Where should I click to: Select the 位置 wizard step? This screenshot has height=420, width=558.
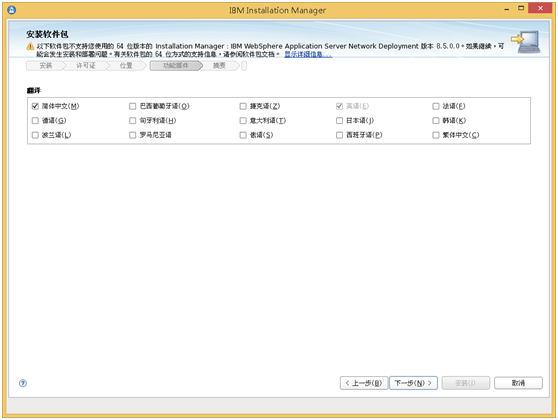(126, 66)
